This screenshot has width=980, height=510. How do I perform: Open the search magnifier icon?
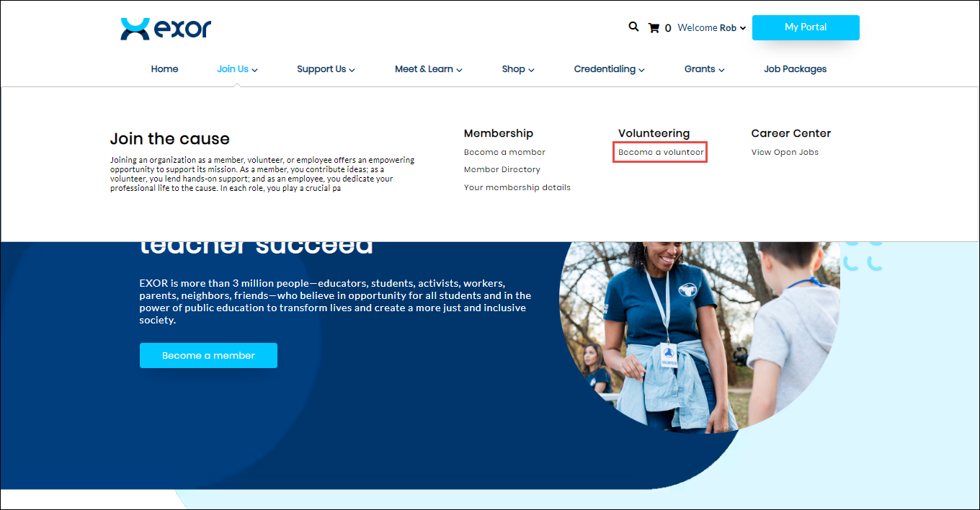click(x=633, y=27)
